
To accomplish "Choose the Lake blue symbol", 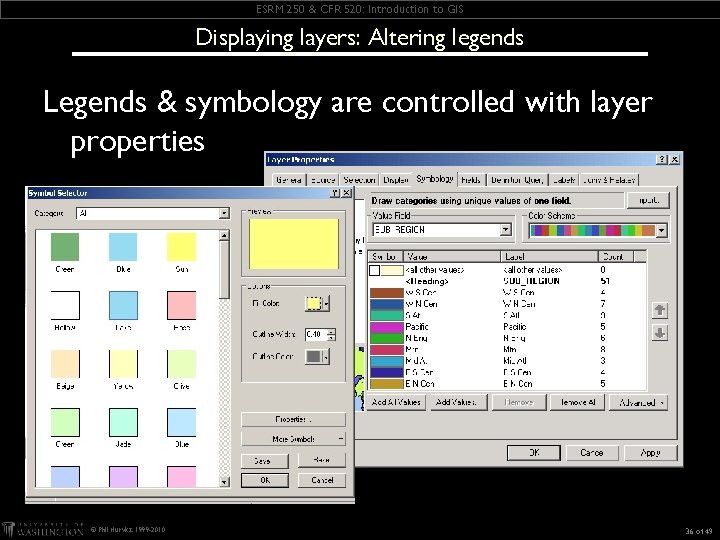I will (123, 305).
